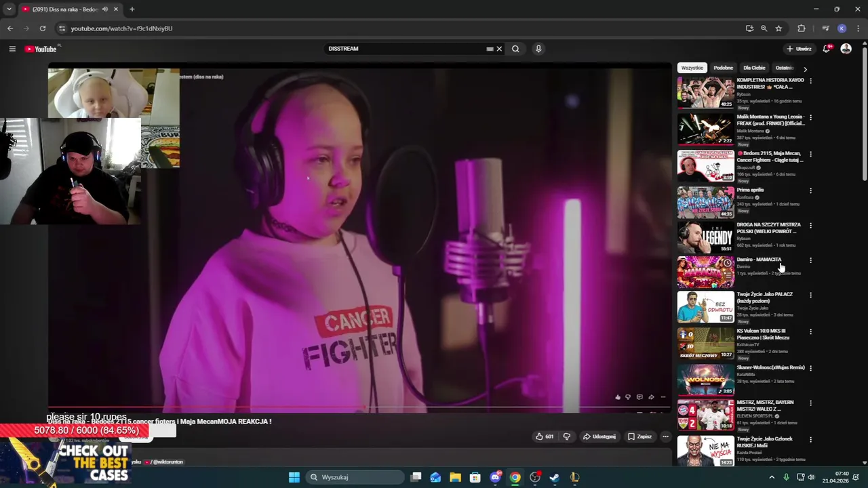Open options for Damiro - MAMACITA video
Image resolution: width=868 pixels, height=488 pixels.
tap(810, 260)
